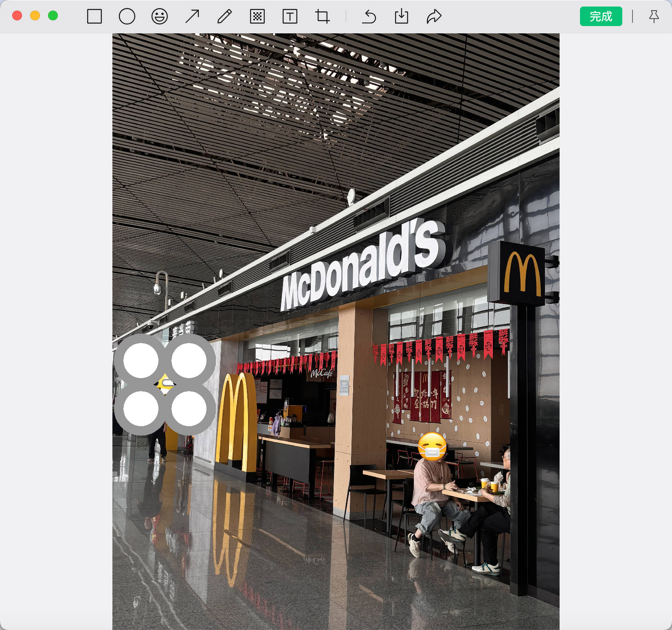Click the top-right white circle annotation
The image size is (672, 630).
(189, 361)
